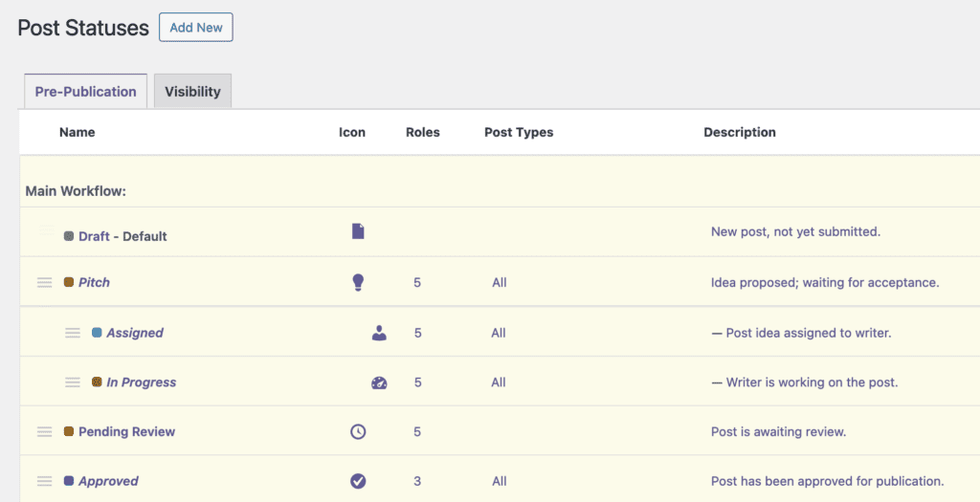
Task: Open the In Progress status link
Action: (141, 382)
